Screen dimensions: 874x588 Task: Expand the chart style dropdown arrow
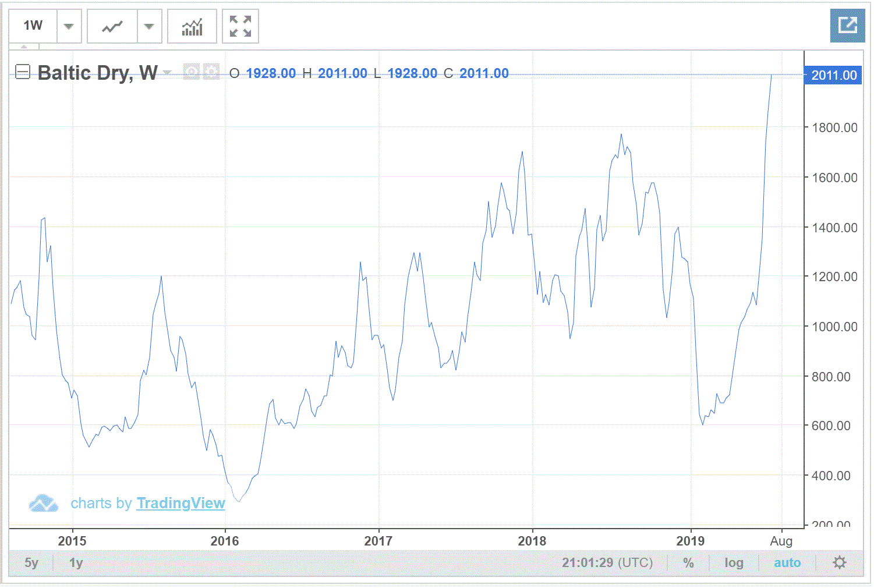click(149, 27)
